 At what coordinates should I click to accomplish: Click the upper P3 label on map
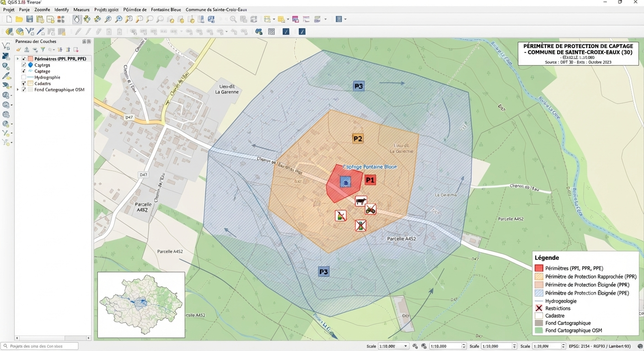coord(359,86)
